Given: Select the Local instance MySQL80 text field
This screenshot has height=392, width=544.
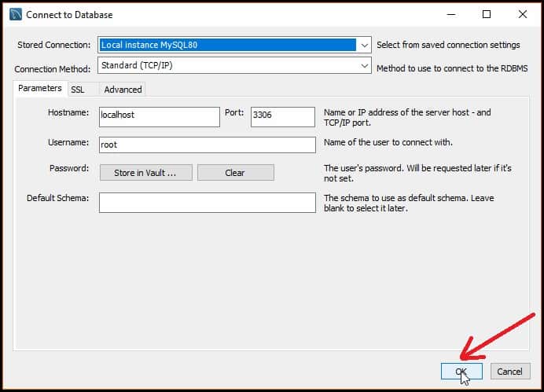Looking at the screenshot, I should click(x=228, y=46).
